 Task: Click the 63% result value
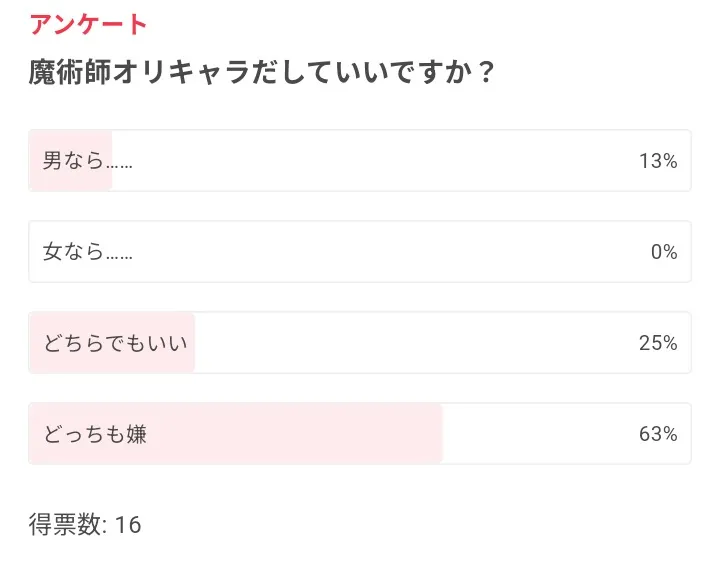click(x=658, y=434)
